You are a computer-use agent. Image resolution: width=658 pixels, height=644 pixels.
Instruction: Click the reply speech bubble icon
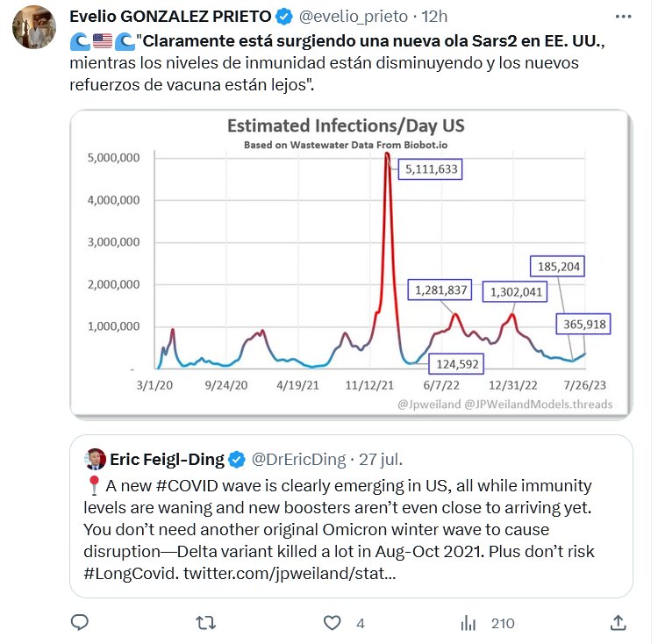click(x=80, y=623)
